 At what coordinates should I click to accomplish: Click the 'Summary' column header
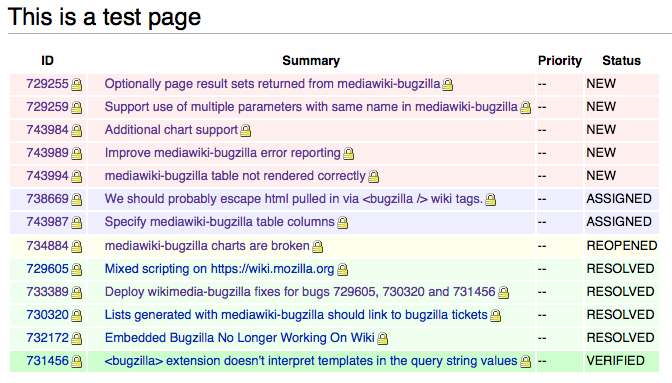click(311, 61)
